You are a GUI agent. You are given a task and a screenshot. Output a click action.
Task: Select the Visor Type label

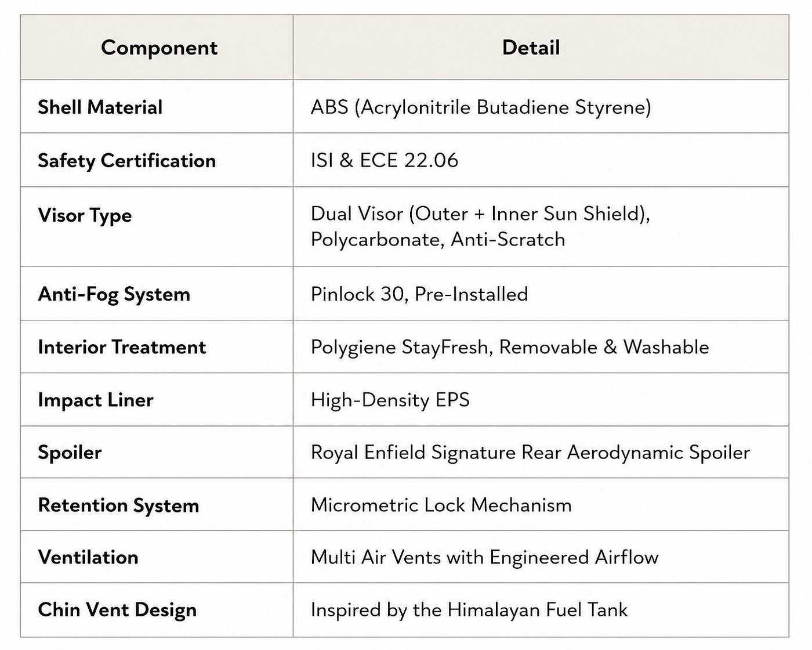[85, 215]
